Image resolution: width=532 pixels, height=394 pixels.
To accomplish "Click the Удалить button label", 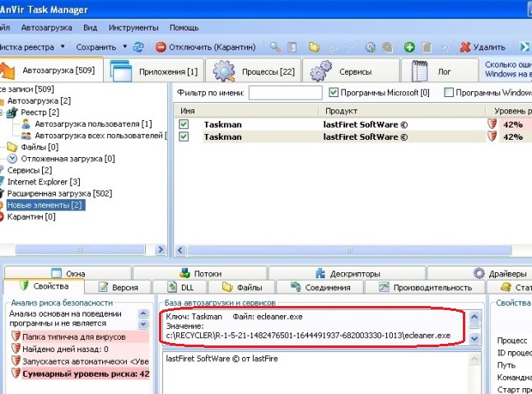I will (x=489, y=47).
